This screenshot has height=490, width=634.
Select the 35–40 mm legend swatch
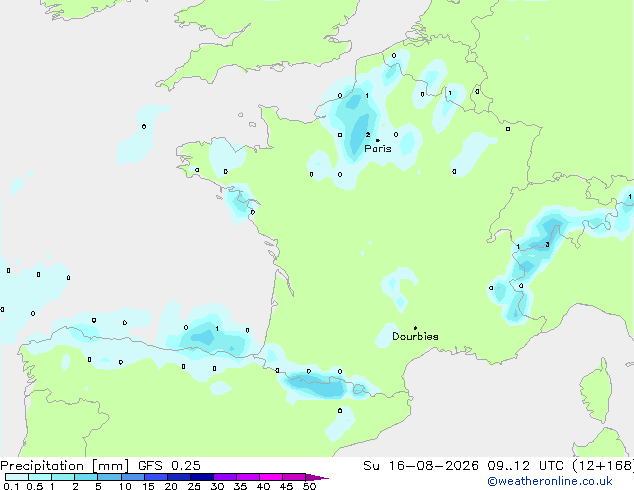[248, 477]
